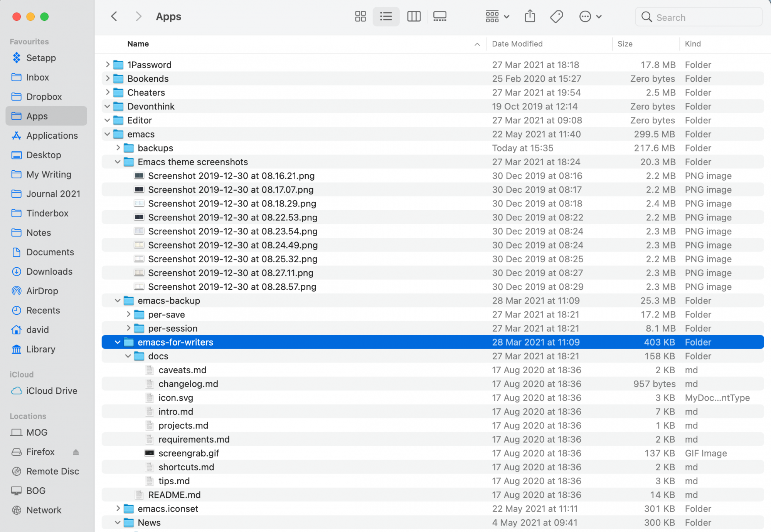Collapse Emacs theme screenshots folder
Screen dimensions: 771x532
(x=118, y=162)
